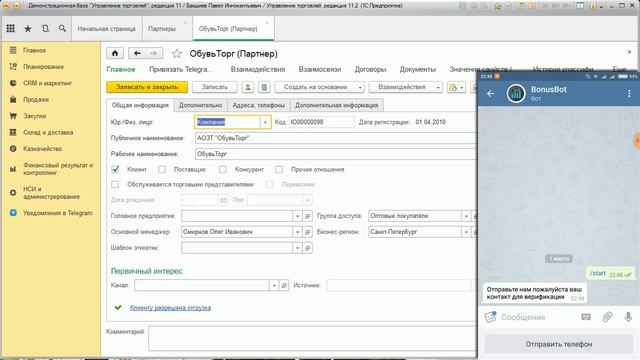Click the report document icon button
Screen dimensions: 640x360
click(x=264, y=87)
